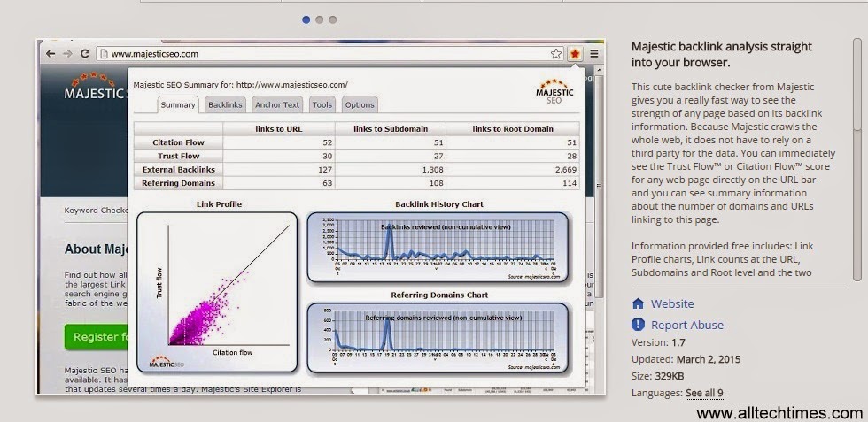This screenshot has height=422, width=868.
Task: Click the Referring Domains Chart
Action: pyautogui.click(x=438, y=337)
